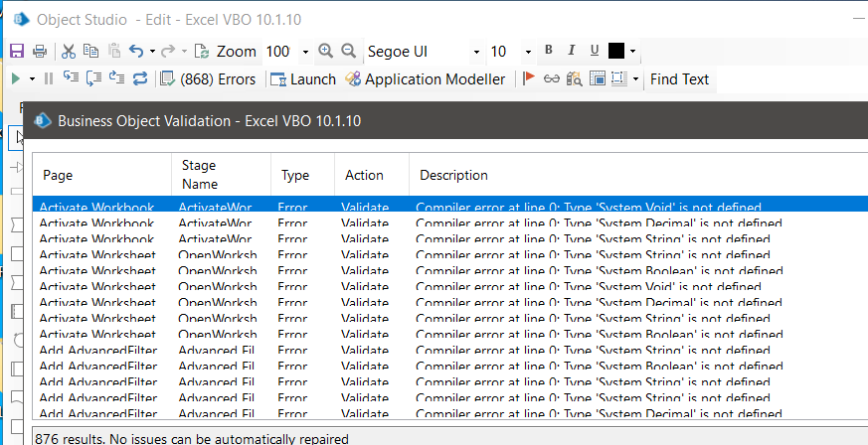Click the Print icon
Screen dimensions: 868x445
(40, 52)
